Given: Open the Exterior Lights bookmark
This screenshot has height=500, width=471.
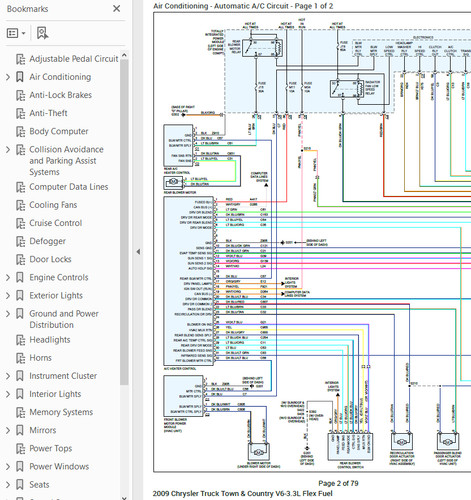Looking at the screenshot, I should [x=56, y=296].
